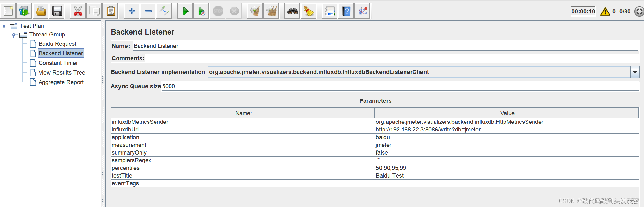
Task: Select Baidu Request in the tree
Action: (x=57, y=44)
